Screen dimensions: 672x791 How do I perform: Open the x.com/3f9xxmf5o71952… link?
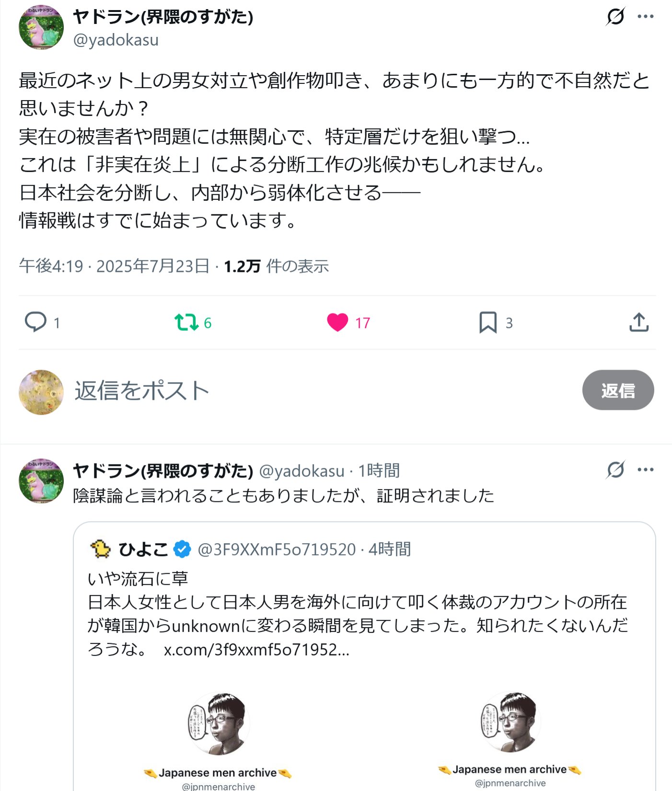256,650
